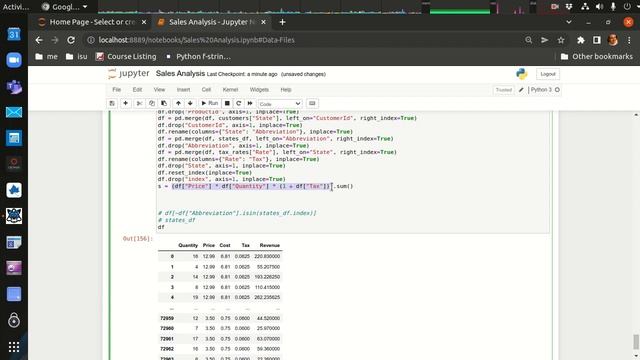
Task: Switch to the Home Page browser tab
Action: [x=92, y=22]
